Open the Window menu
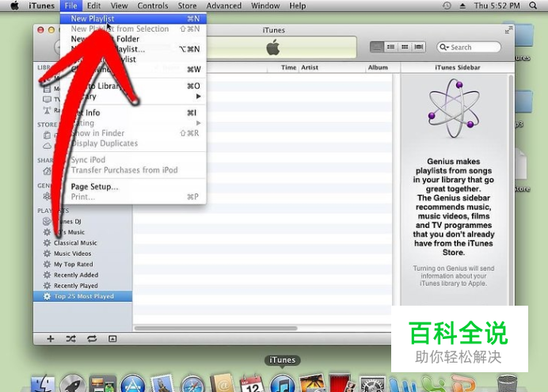 tap(265, 6)
